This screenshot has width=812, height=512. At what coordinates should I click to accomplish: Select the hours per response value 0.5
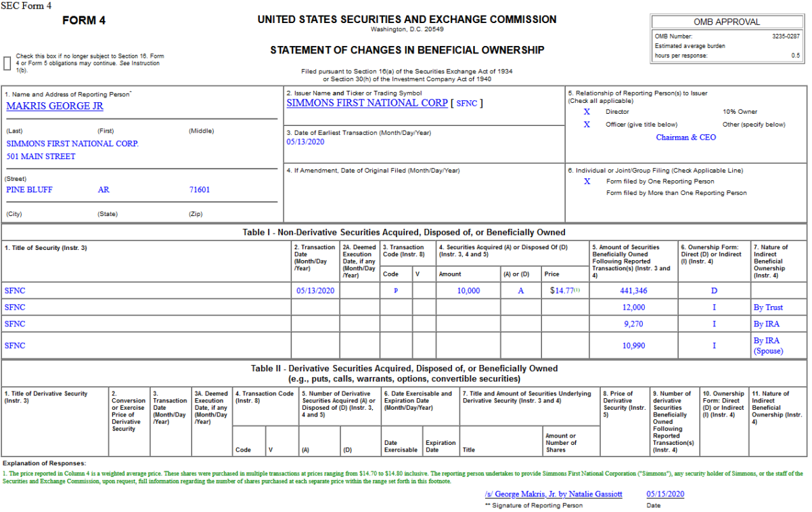click(796, 56)
